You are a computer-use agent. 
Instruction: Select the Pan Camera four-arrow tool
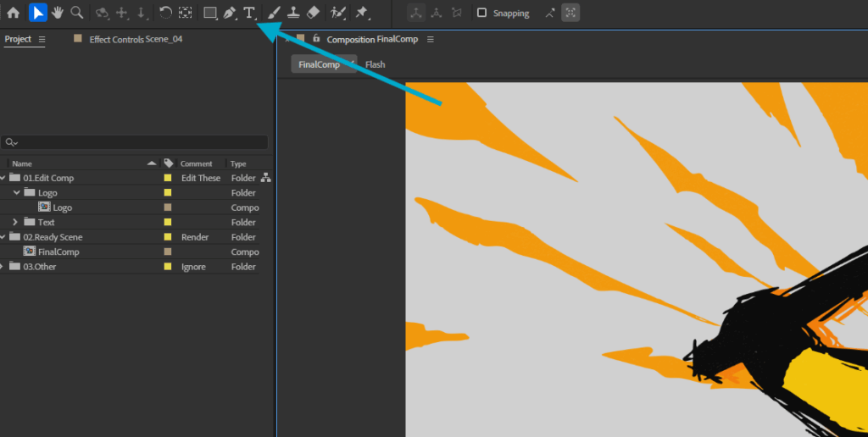pyautogui.click(x=121, y=13)
